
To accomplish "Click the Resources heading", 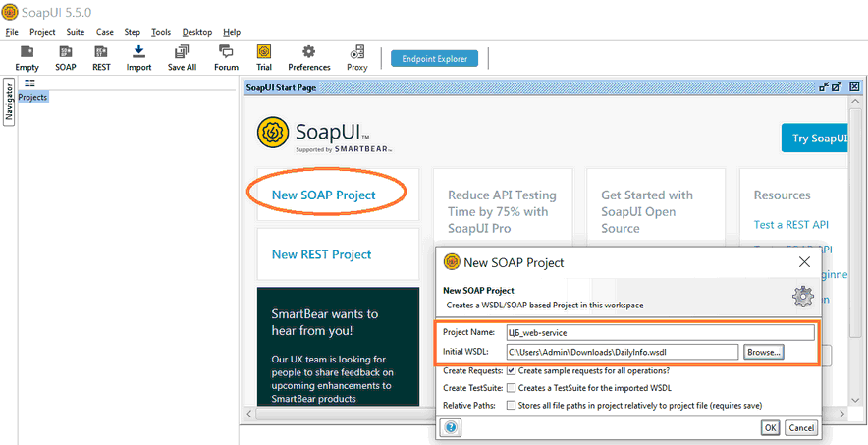I will click(782, 195).
